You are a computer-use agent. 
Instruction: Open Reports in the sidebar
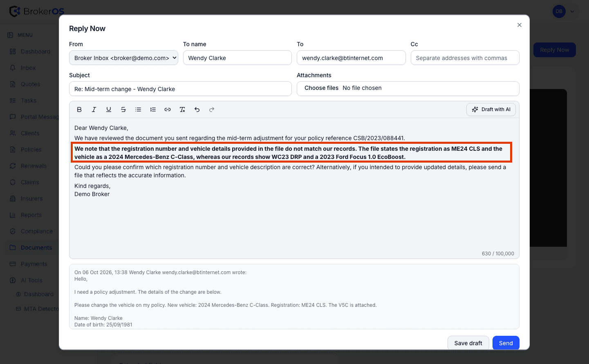pos(31,215)
